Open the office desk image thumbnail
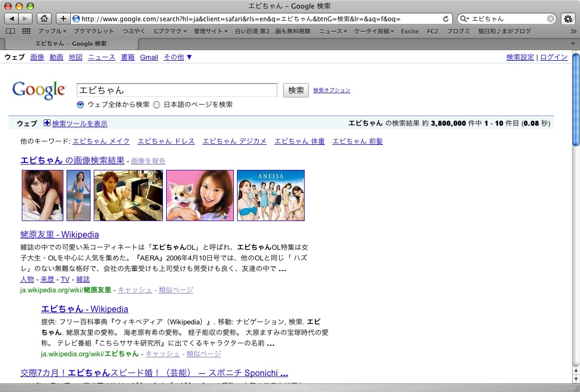 pos(128,195)
